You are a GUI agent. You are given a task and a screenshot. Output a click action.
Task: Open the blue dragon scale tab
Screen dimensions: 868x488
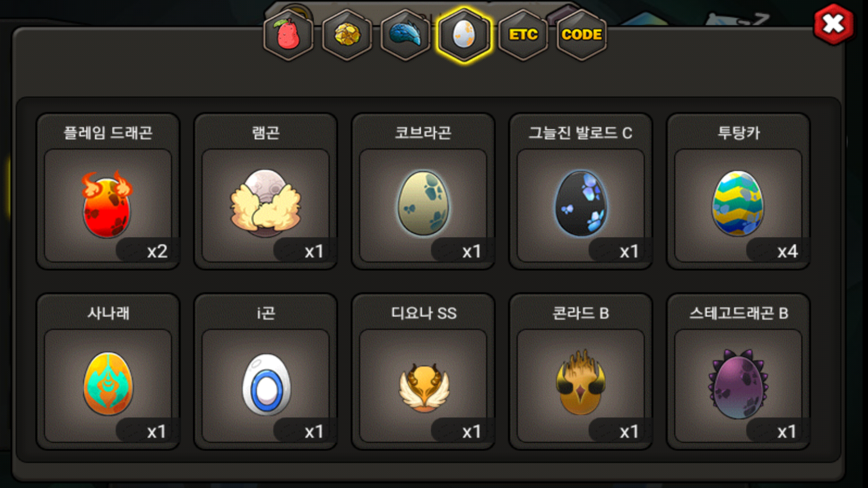coord(406,35)
